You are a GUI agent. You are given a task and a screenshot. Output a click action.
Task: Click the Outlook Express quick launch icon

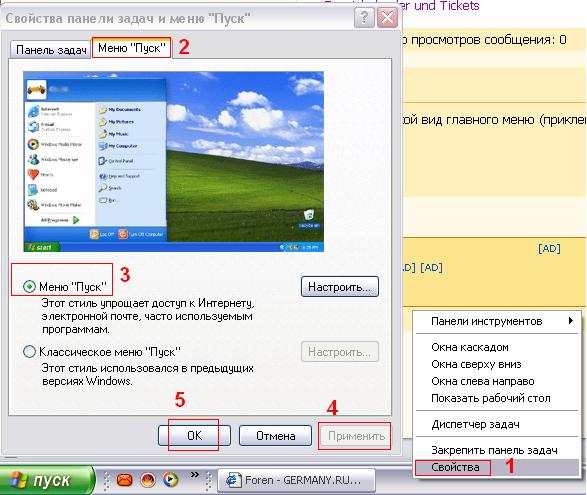point(124,480)
